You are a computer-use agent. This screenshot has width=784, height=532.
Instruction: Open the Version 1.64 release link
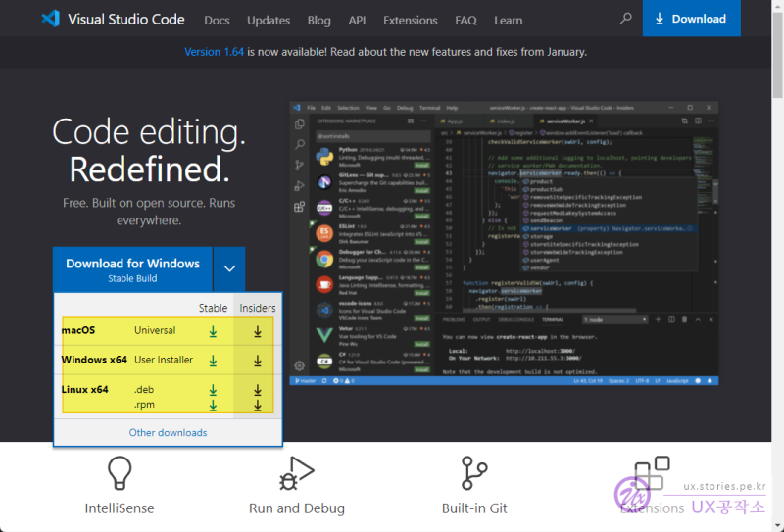coord(214,52)
